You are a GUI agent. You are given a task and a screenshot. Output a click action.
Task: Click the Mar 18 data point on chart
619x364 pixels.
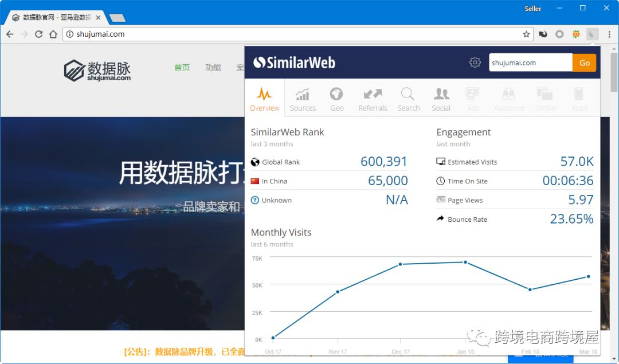pos(588,276)
